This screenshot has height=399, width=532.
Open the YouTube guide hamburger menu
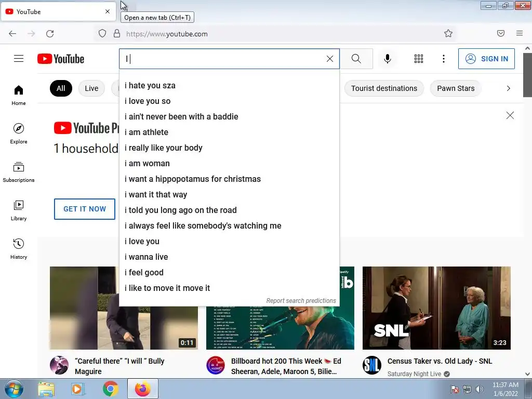(x=19, y=59)
